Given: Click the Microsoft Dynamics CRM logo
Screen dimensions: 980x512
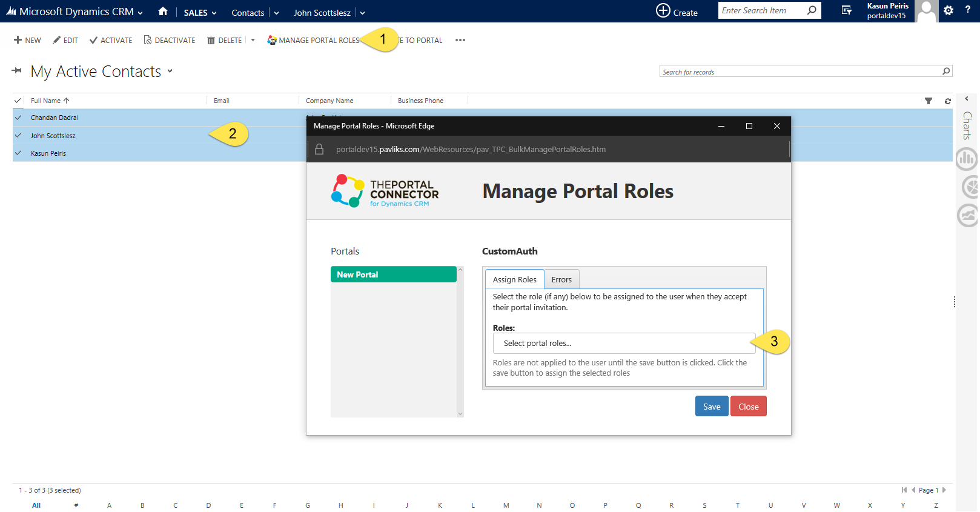Looking at the screenshot, I should (12, 12).
